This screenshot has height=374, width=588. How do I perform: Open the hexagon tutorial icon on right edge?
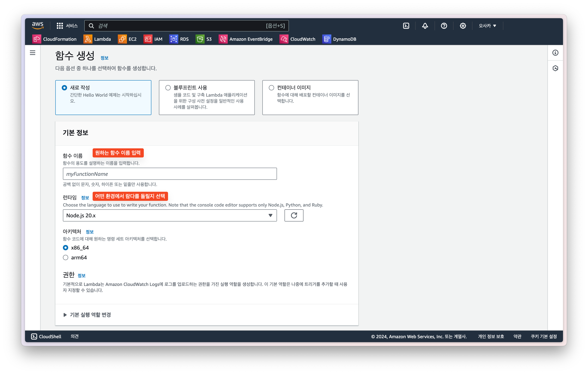[x=555, y=68]
